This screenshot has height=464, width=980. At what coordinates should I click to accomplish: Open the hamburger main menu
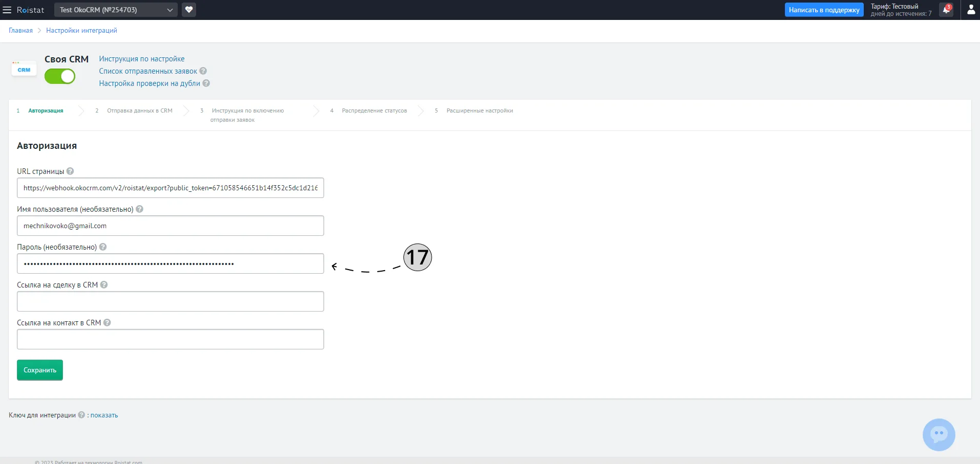point(7,10)
